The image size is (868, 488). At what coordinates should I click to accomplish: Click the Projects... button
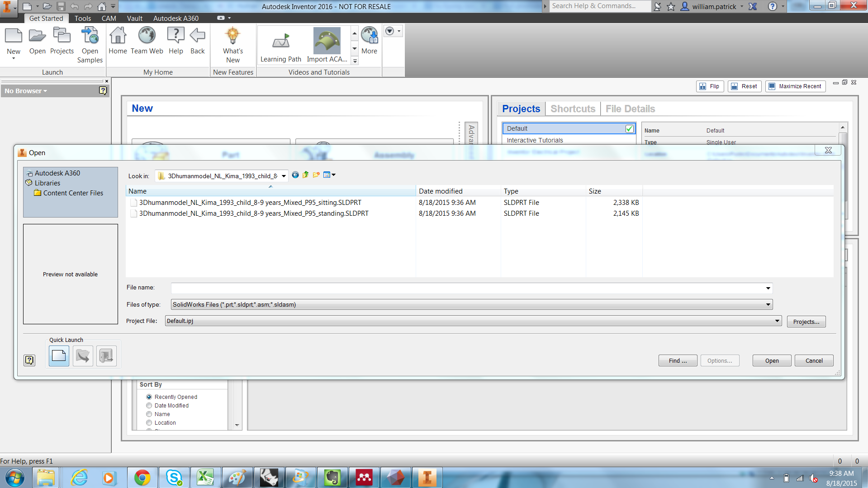pos(806,322)
